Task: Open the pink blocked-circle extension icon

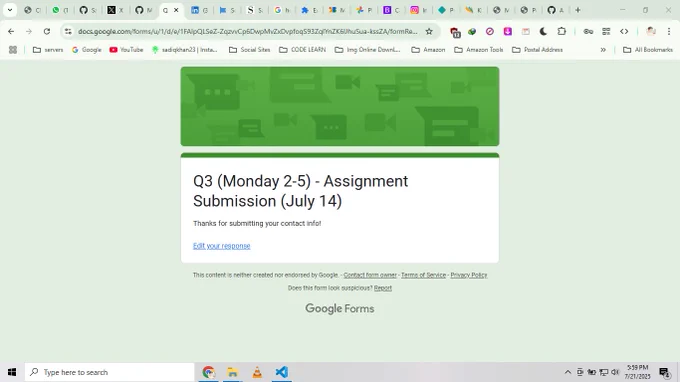Action: coord(490,31)
